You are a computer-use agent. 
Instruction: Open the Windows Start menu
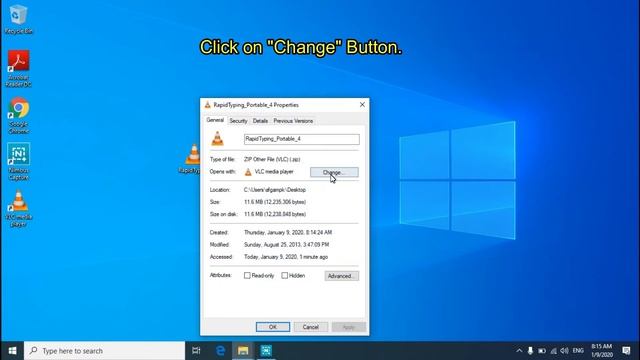tap(12, 351)
